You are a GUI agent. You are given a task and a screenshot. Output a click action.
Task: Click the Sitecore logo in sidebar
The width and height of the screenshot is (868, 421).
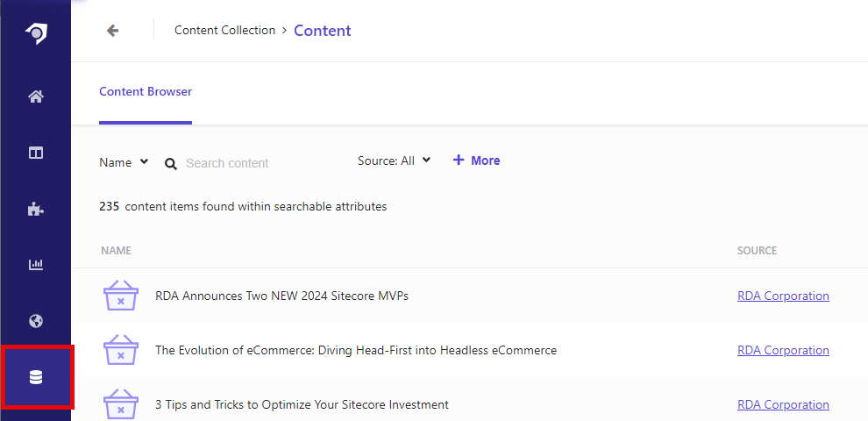(x=36, y=32)
